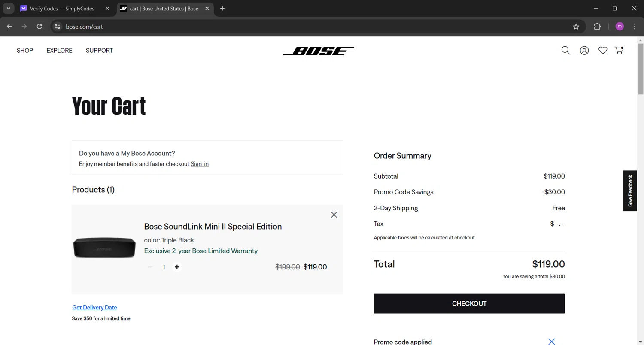
Task: Click 'Save $50 for a limited time'
Action: pyautogui.click(x=101, y=318)
